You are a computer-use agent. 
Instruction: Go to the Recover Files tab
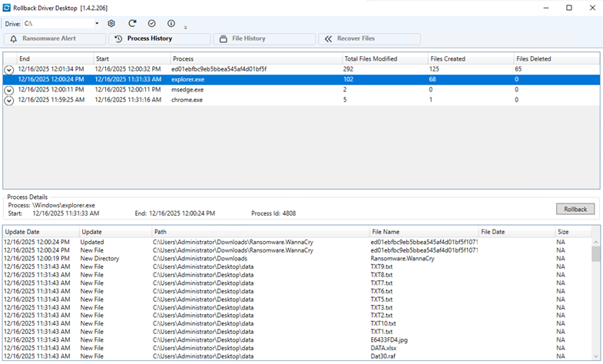pyautogui.click(x=369, y=38)
